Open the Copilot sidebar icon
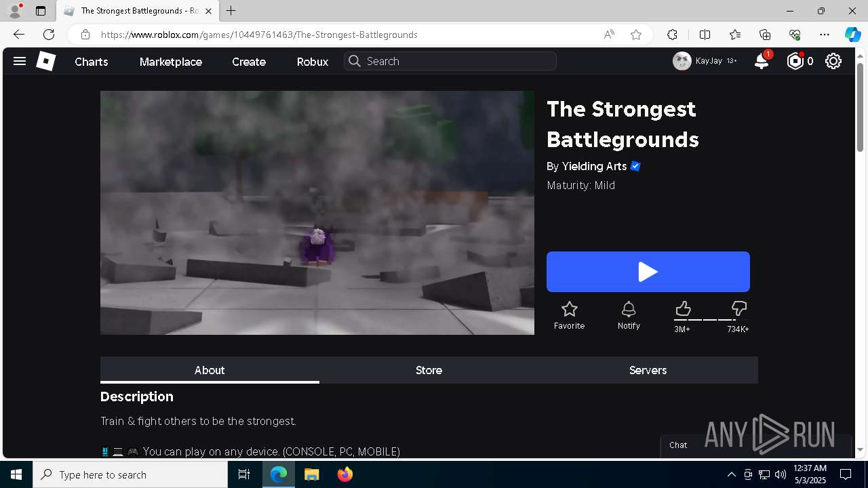The width and height of the screenshot is (868, 488). [x=852, y=35]
